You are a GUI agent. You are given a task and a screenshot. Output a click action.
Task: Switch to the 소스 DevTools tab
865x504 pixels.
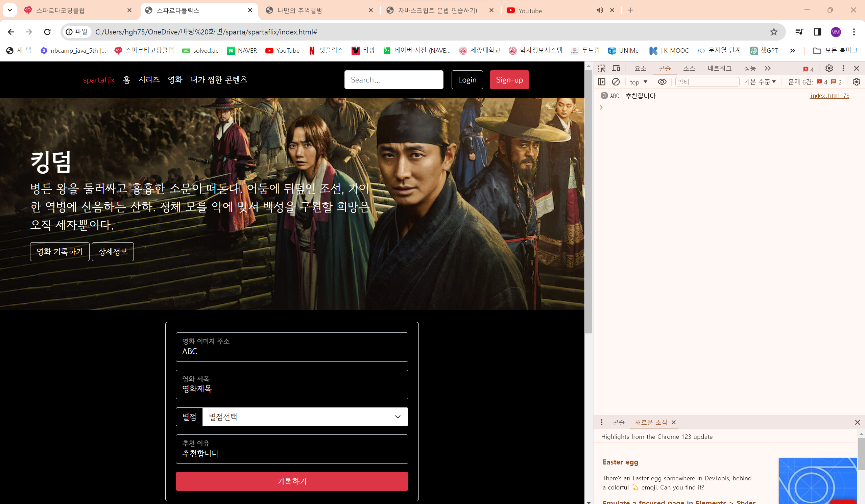689,68
